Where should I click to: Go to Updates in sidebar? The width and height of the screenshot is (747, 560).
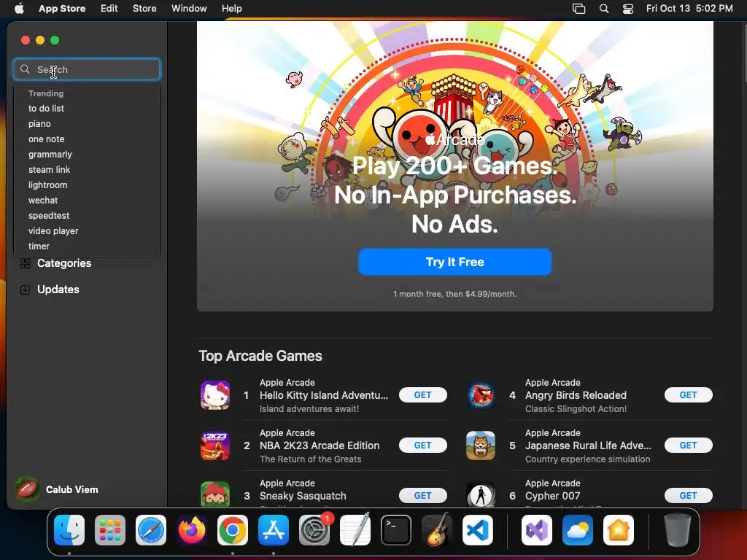point(58,289)
